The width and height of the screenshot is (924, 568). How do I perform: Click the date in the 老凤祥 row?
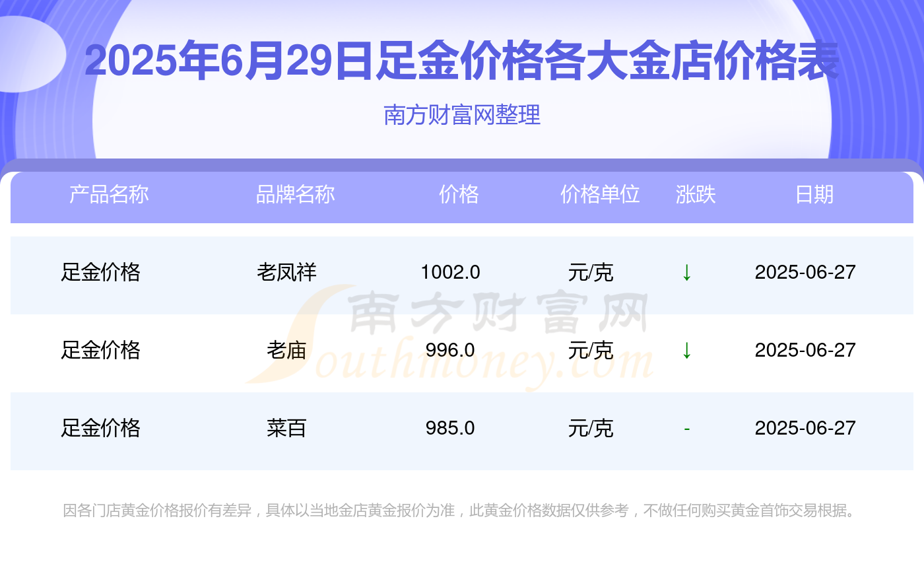click(x=805, y=272)
